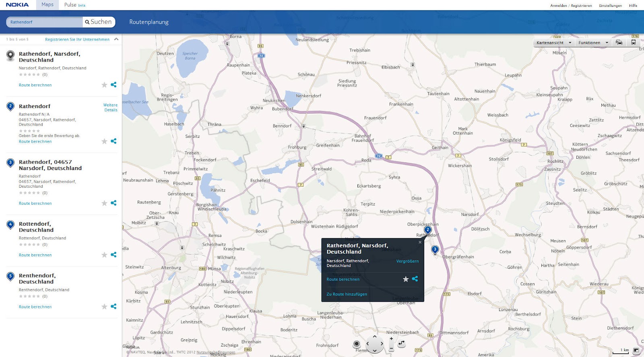Select result marker number 4 Rottendorf
The width and height of the screenshot is (644, 357).
[10, 225]
